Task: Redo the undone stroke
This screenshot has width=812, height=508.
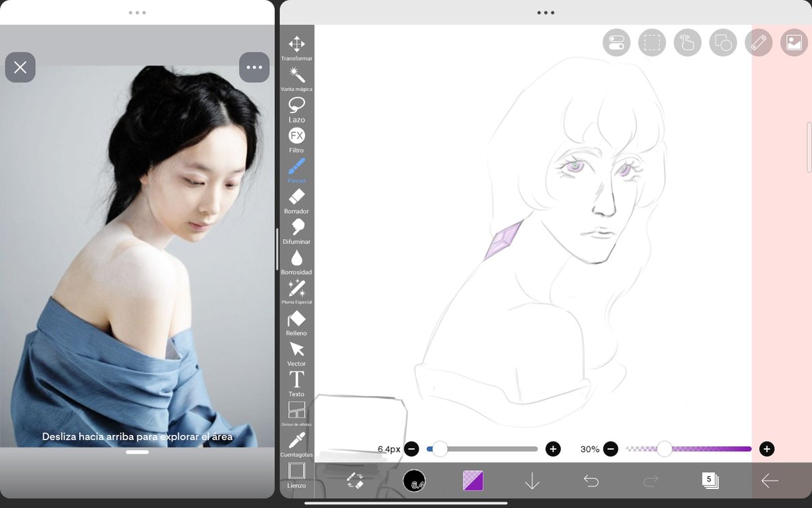Action: (x=650, y=481)
